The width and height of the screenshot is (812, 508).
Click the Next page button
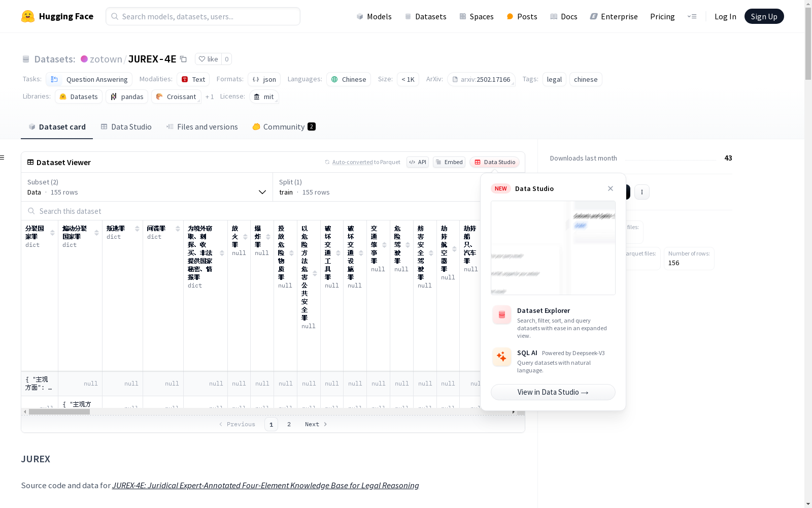pos(316,424)
